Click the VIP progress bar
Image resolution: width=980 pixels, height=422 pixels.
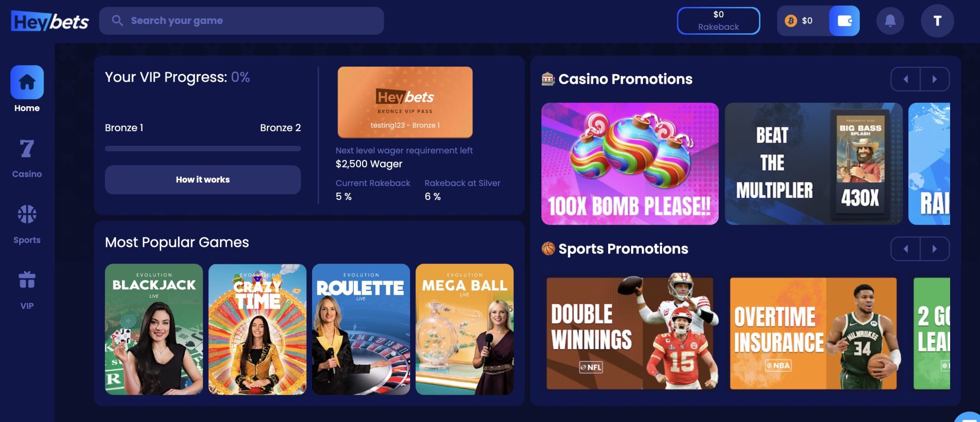point(203,148)
